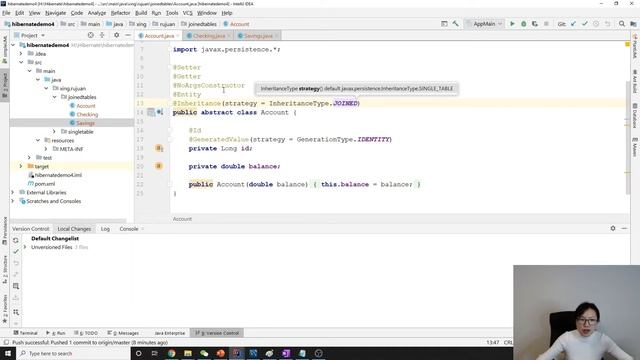Image resolution: width=640 pixels, height=360 pixels.
Task: Click the Windows taskbar search box
Action: pos(73,353)
